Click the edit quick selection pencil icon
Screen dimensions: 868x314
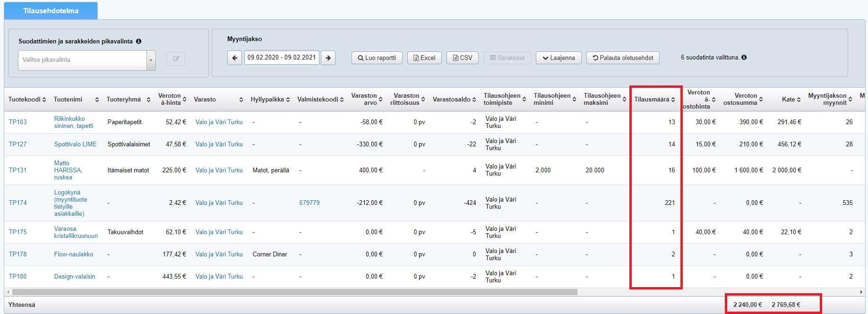(x=176, y=59)
